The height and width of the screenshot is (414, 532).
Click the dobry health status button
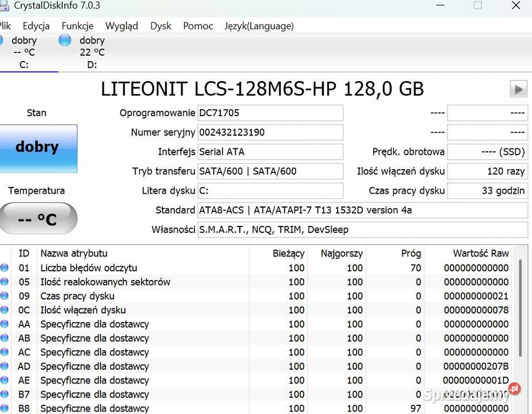point(37,148)
